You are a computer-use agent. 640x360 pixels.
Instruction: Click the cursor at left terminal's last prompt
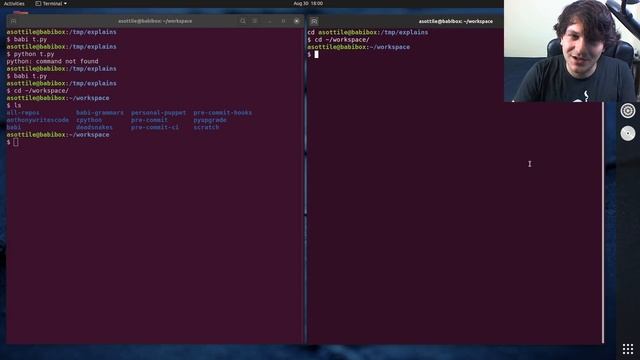tap(16, 142)
